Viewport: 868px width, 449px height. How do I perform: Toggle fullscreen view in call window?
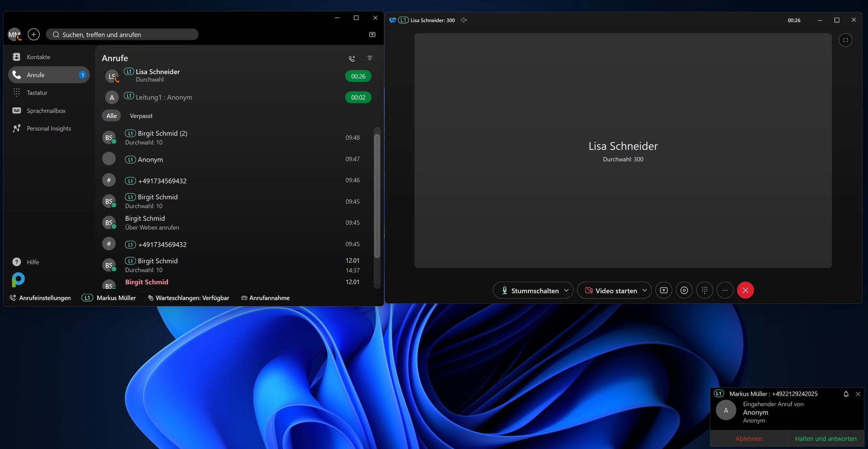(845, 40)
